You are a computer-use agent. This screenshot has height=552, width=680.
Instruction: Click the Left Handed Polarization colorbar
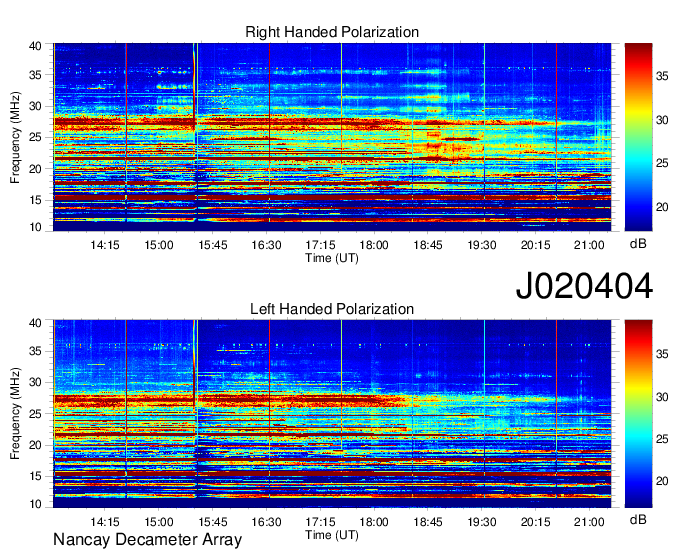pos(638,413)
